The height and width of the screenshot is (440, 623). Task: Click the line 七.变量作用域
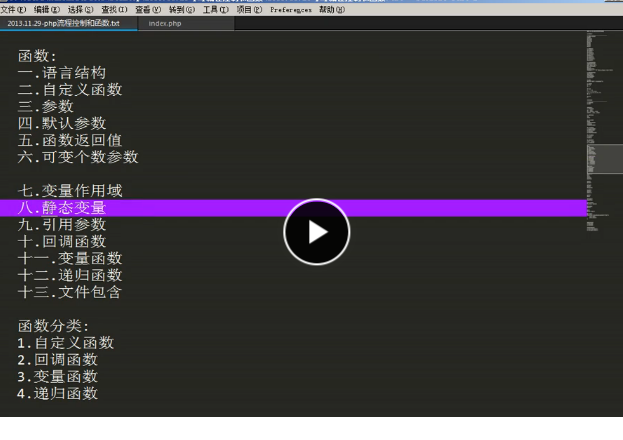(70, 191)
